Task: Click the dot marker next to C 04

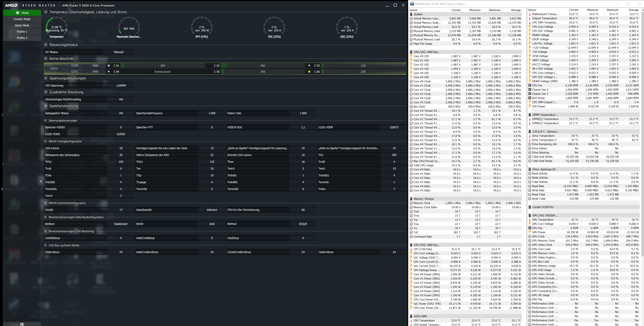Action: pyautogui.click(x=109, y=71)
